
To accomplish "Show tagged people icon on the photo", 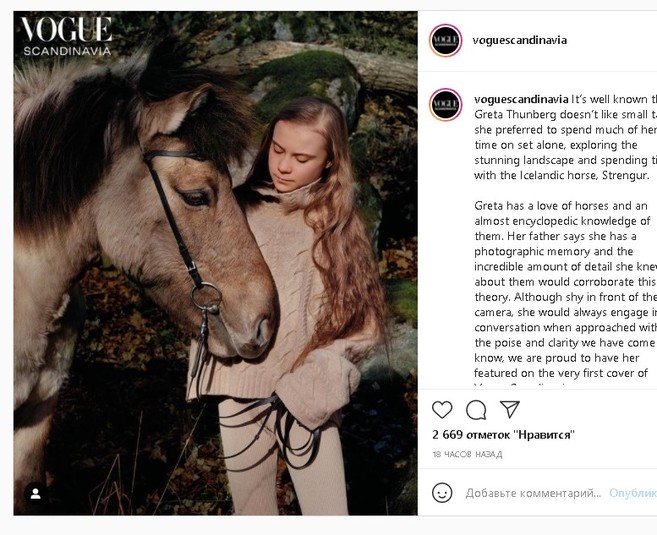I will (x=35, y=494).
